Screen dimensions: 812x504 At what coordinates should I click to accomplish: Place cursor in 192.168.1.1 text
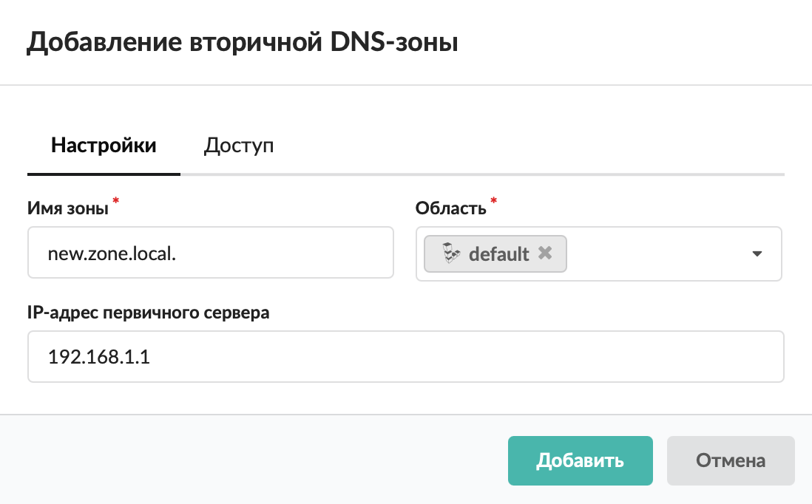pyautogui.click(x=92, y=358)
